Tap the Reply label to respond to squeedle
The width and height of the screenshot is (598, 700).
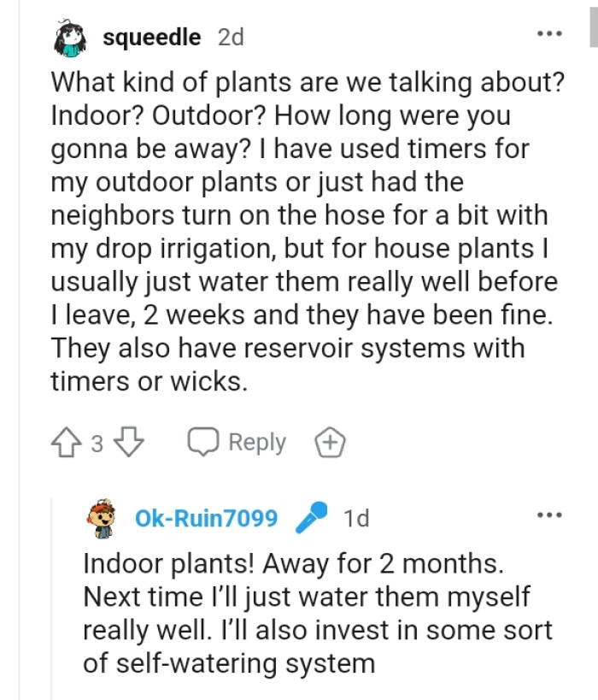[256, 442]
